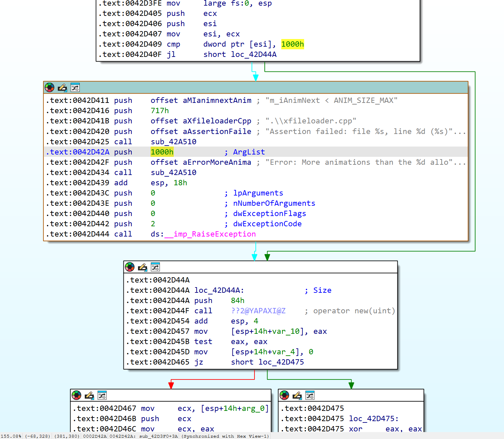Click the color-wheel icon on the loc_42D44A block

point(130,267)
